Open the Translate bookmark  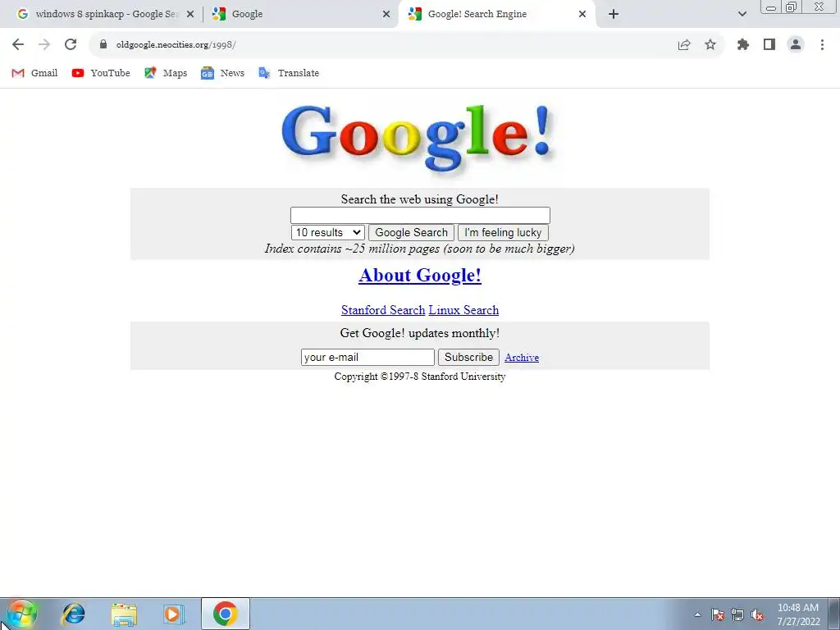click(x=288, y=73)
